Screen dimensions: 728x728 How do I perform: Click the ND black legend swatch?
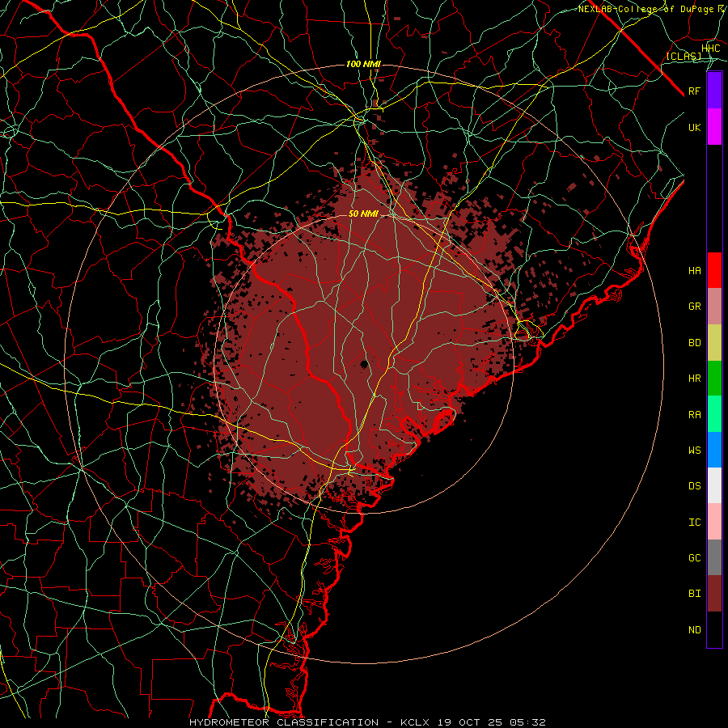click(714, 629)
